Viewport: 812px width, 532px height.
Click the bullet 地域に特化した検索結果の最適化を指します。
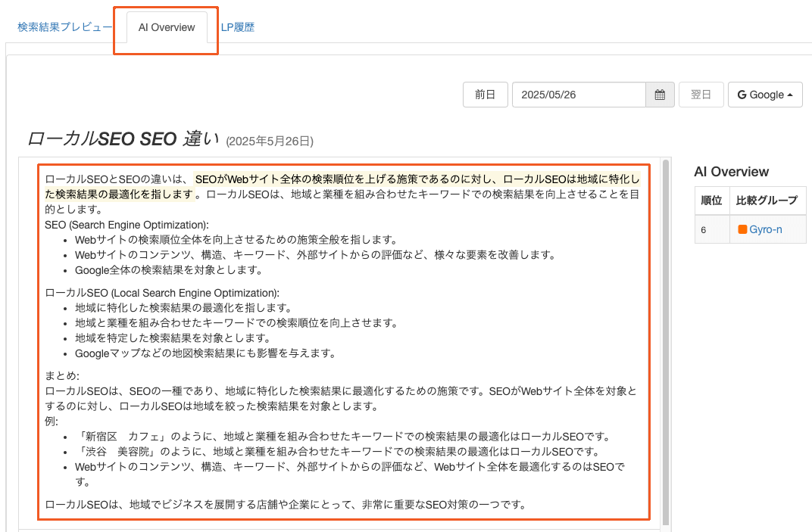coord(184,308)
